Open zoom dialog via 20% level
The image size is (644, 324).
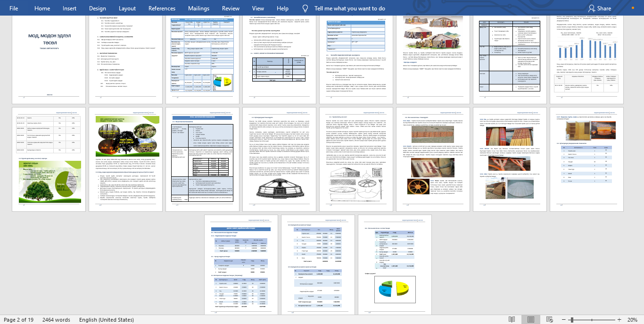click(632, 320)
